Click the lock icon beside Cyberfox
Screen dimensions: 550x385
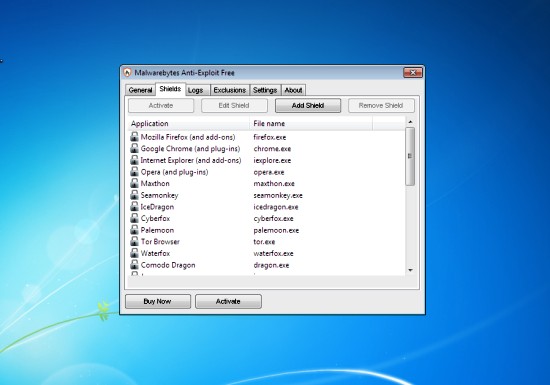coord(134,218)
